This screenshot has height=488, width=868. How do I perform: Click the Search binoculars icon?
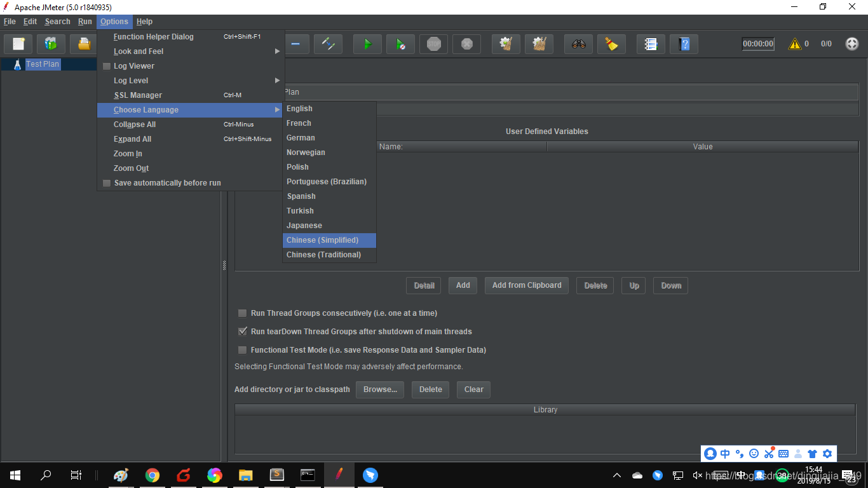[x=578, y=44]
